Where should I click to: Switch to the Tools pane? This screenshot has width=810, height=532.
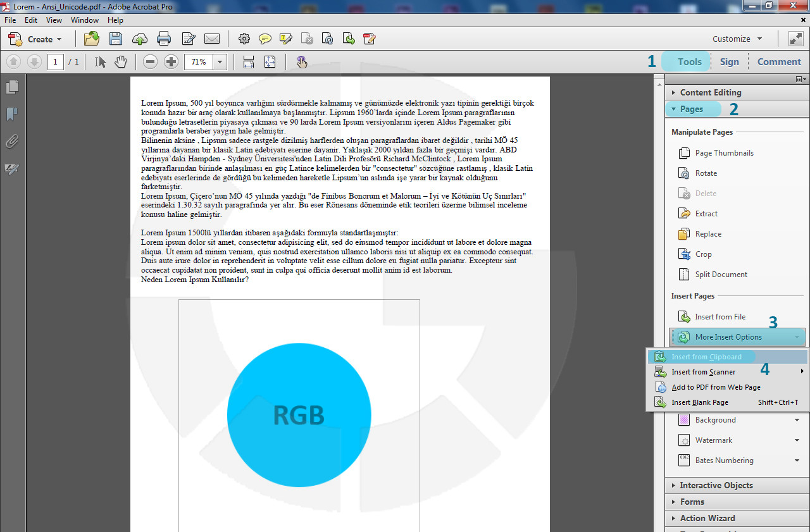(x=689, y=61)
